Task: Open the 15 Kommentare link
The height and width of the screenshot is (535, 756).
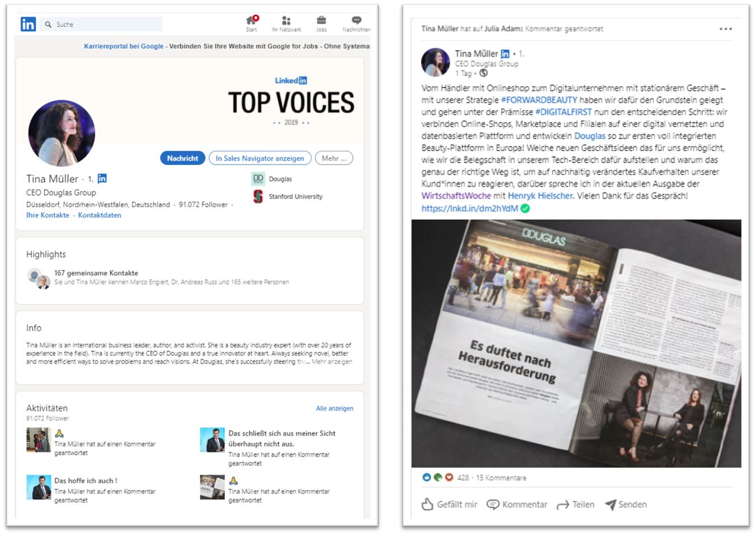Action: (x=501, y=478)
